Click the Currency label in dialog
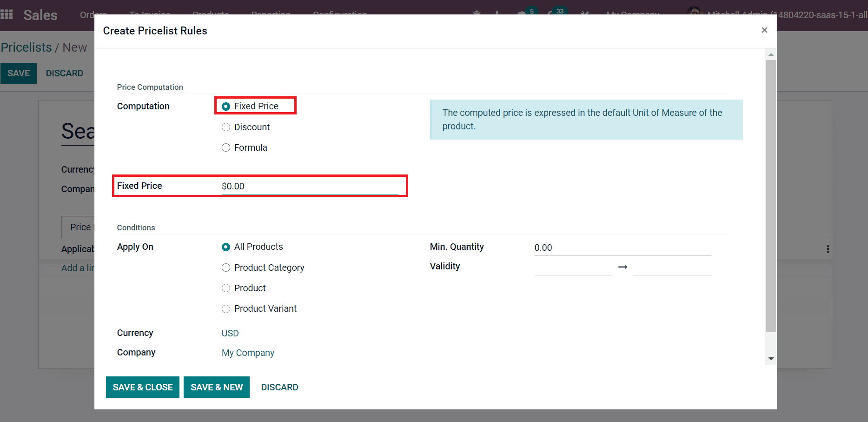The image size is (868, 422). coord(135,333)
